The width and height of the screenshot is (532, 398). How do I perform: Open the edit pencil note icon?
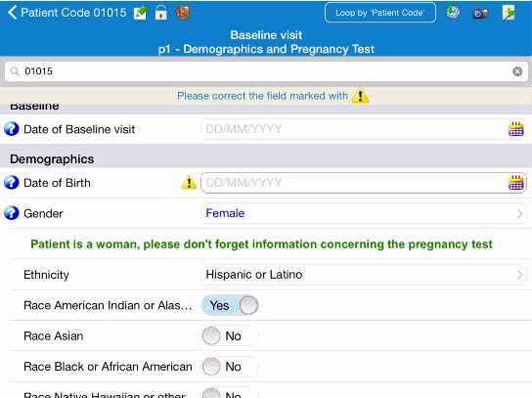tap(140, 13)
